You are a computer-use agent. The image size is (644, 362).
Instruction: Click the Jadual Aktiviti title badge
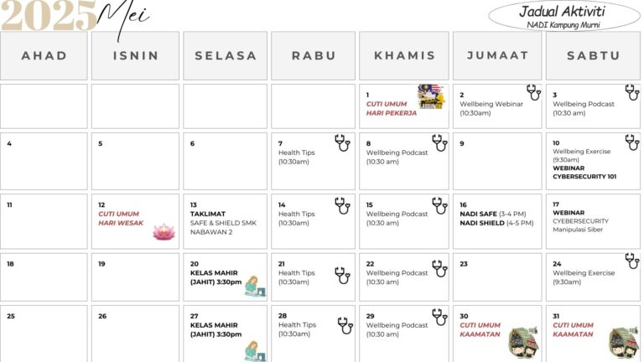pyautogui.click(x=563, y=15)
